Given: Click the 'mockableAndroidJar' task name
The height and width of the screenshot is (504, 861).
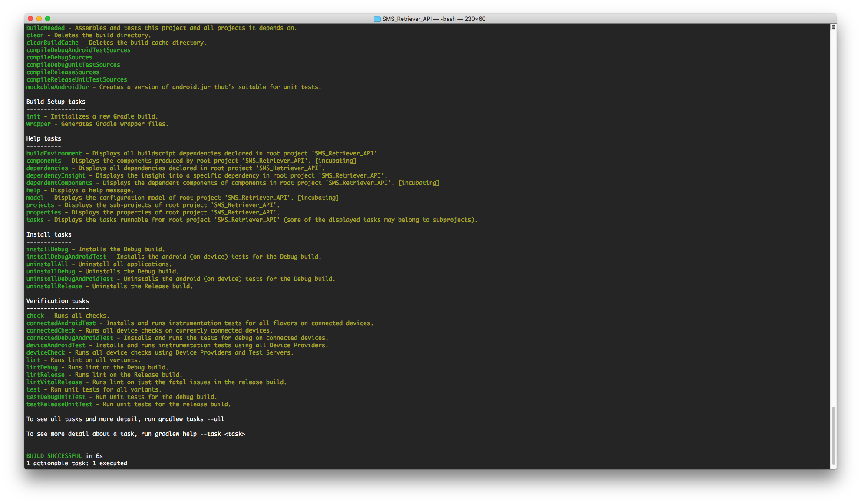Looking at the screenshot, I should [58, 87].
